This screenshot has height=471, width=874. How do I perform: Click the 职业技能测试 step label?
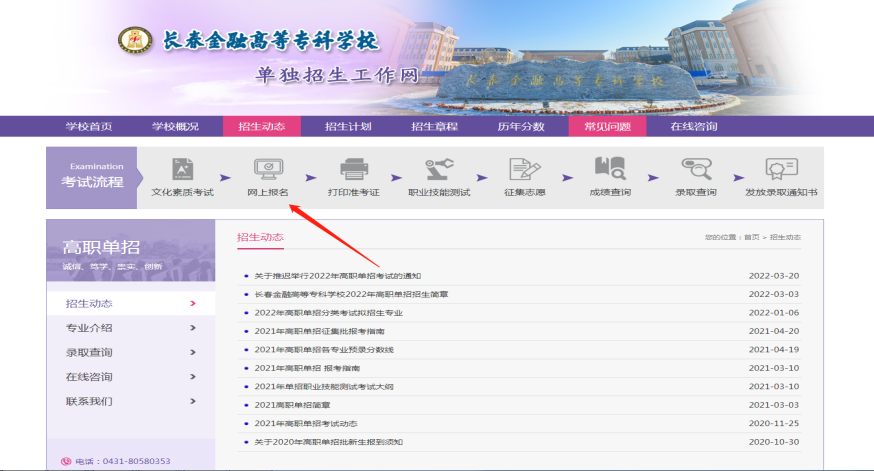click(x=439, y=192)
